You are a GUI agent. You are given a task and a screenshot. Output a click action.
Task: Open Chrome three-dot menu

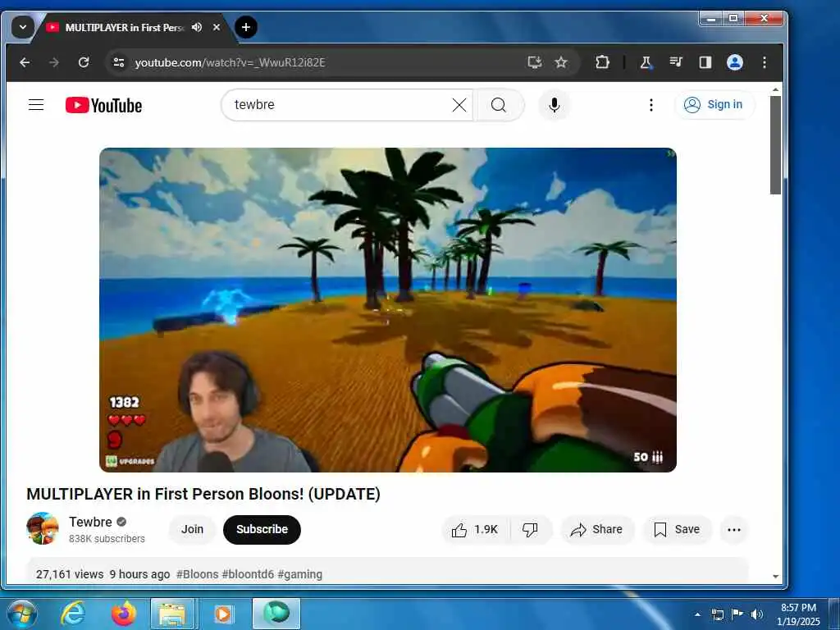(765, 62)
